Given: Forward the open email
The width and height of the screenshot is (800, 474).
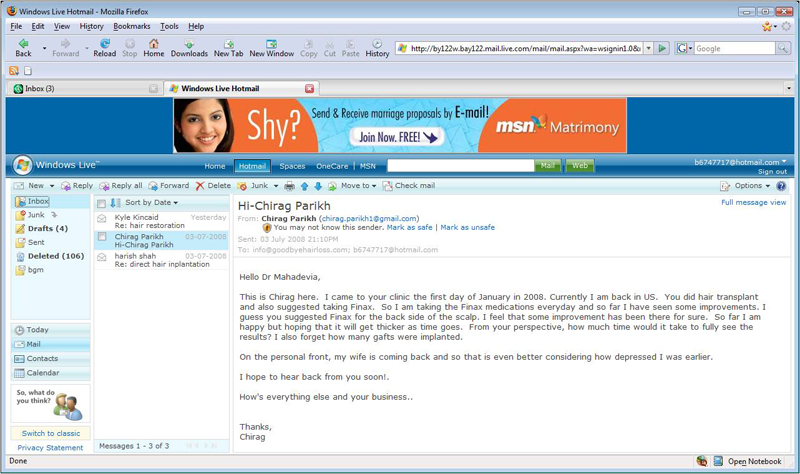Looking at the screenshot, I should (x=167, y=186).
